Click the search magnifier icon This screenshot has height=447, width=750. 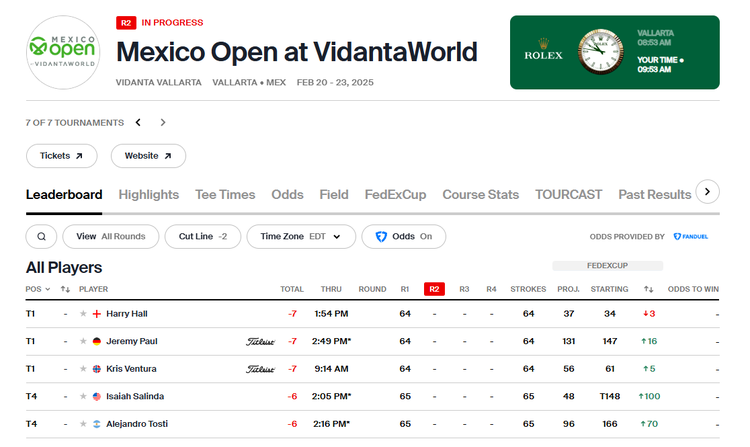point(41,237)
